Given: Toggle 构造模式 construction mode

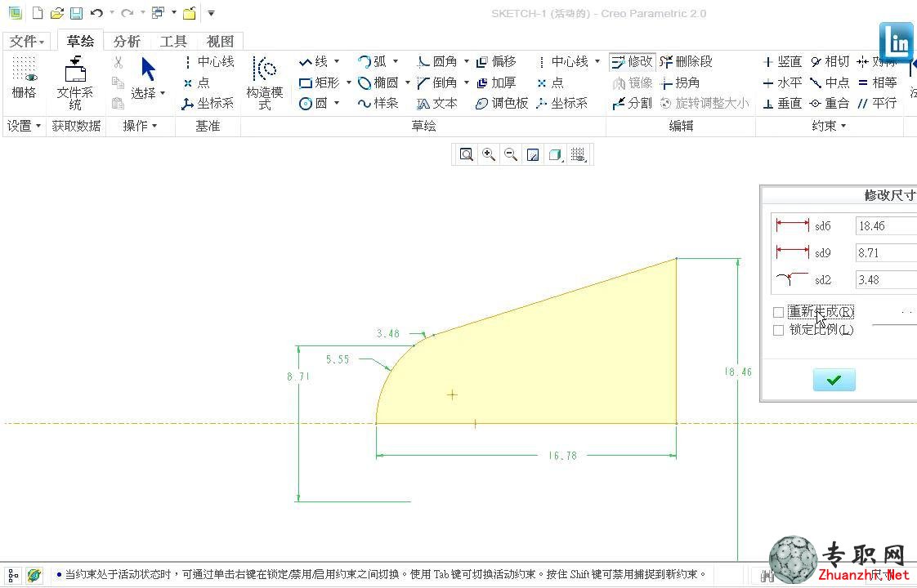Looking at the screenshot, I should pyautogui.click(x=265, y=83).
